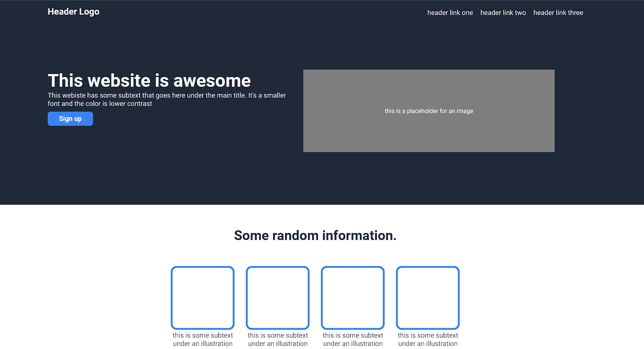644x349 pixels.
Task: Click the 'Some random information.' heading
Action: pos(315,236)
